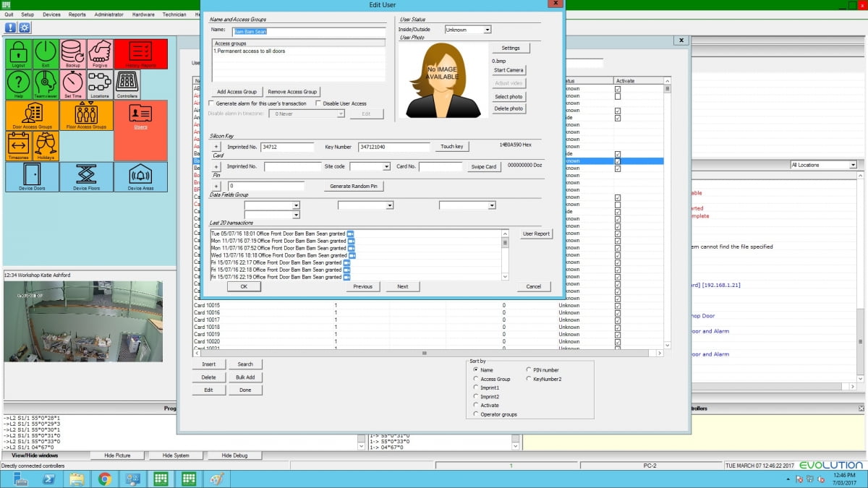
Task: Click the Teamviewer support icon
Action: pyautogui.click(x=45, y=85)
